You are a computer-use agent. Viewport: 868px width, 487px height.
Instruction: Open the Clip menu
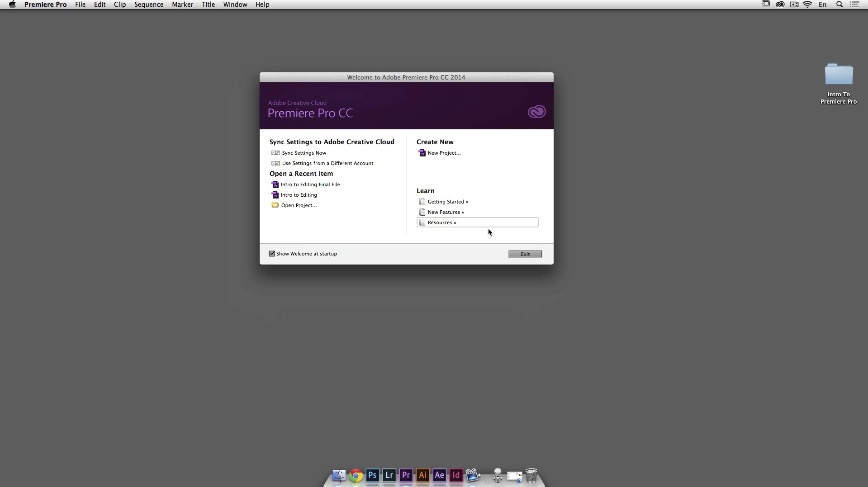tap(120, 5)
